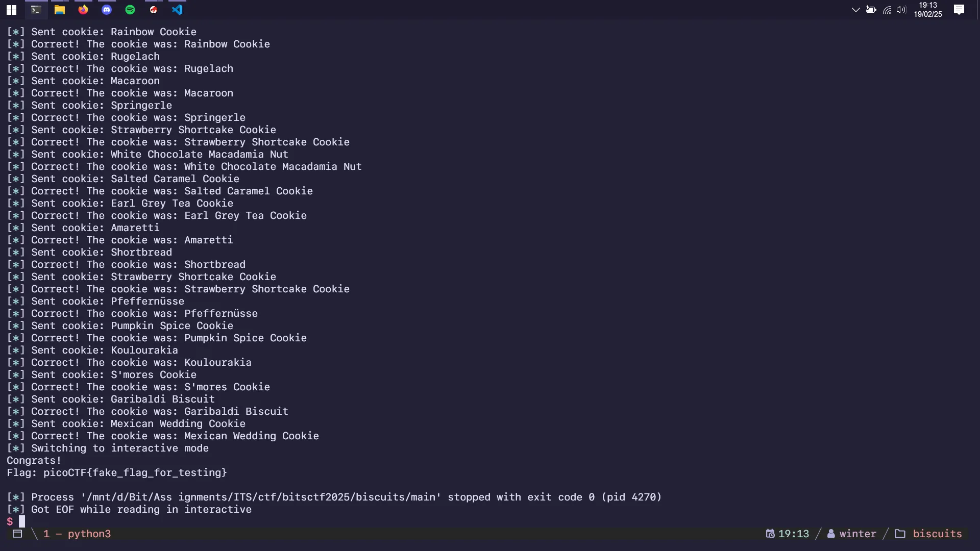Click the tmux session window icon at bottom left

(x=17, y=534)
